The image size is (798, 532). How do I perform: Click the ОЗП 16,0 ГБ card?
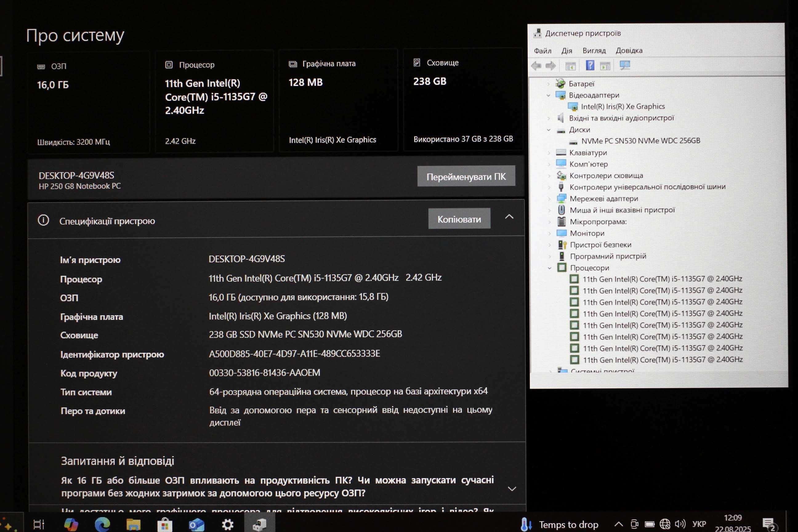[89, 103]
